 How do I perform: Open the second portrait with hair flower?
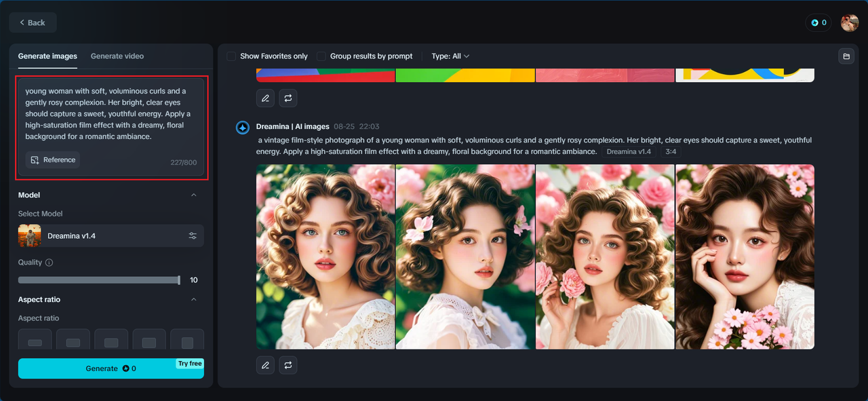pyautogui.click(x=465, y=256)
